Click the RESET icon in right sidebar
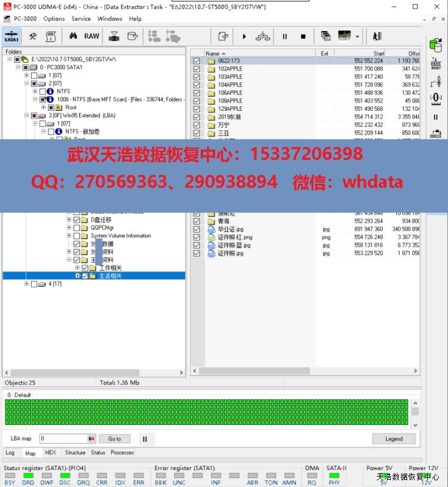The width and height of the screenshot is (448, 487). [x=436, y=64]
